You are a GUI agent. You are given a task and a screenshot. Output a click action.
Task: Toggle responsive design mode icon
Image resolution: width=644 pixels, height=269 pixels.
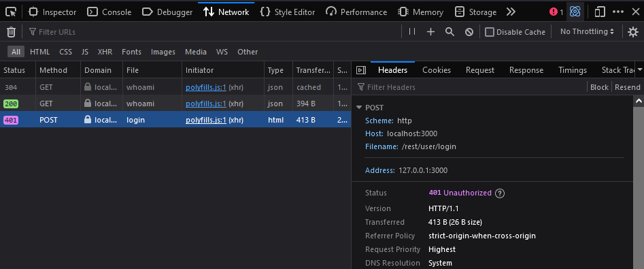[x=600, y=12]
